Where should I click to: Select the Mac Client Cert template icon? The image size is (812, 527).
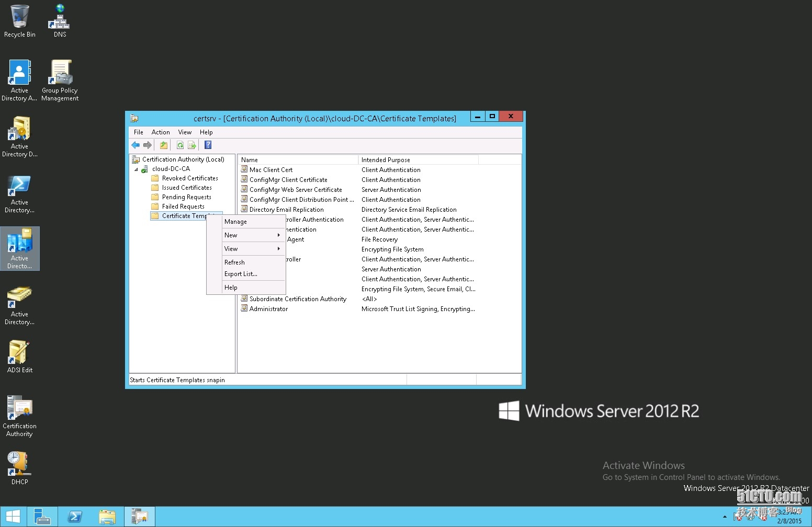click(244, 169)
